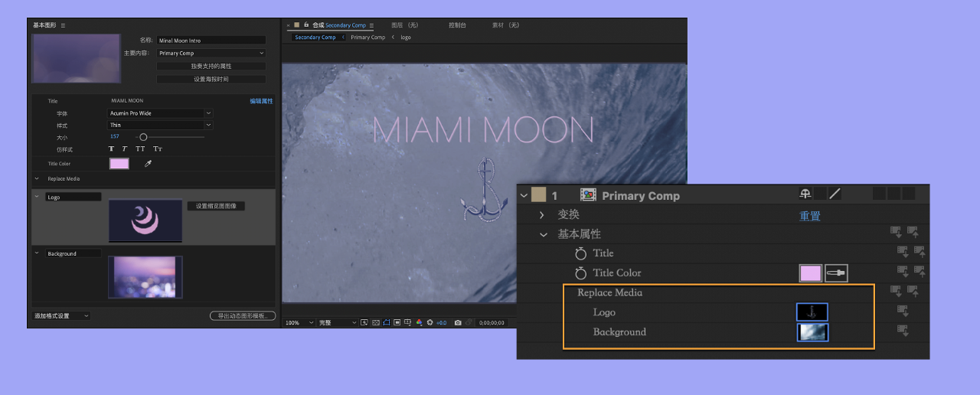Click push-to-primary icon on Title Color row
Screen dimensions: 980x395
(920, 271)
